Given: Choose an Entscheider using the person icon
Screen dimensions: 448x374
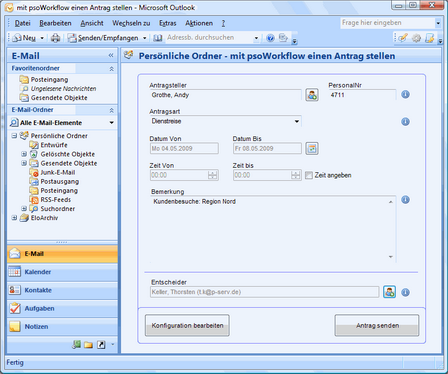Looking at the screenshot, I should pyautogui.click(x=389, y=292).
